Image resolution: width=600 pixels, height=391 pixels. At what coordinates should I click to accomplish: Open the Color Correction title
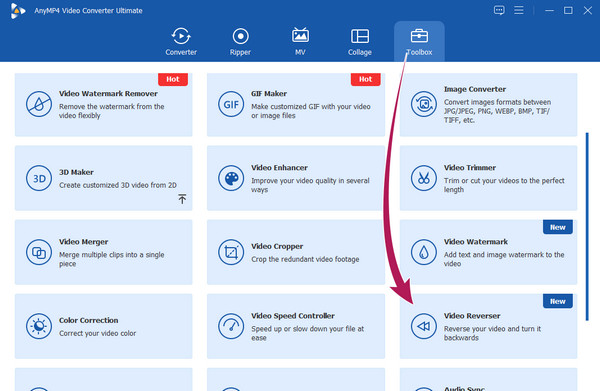[x=88, y=320]
